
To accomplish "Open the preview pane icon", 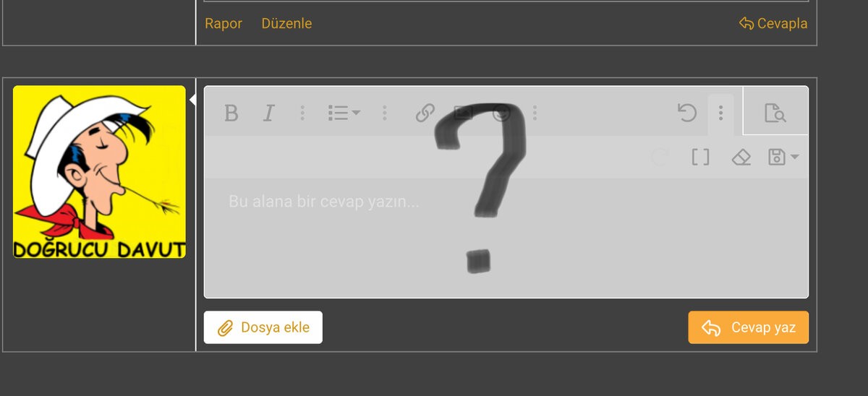I will 775,113.
